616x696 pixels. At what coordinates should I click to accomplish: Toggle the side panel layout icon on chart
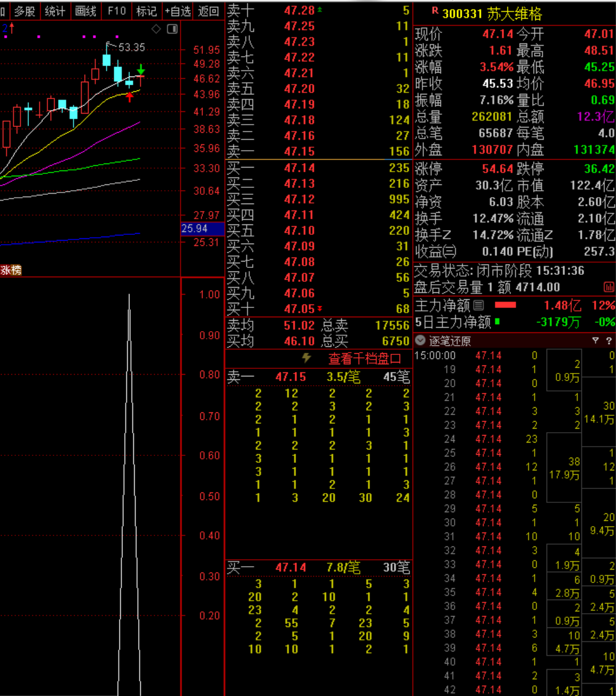[172, 29]
